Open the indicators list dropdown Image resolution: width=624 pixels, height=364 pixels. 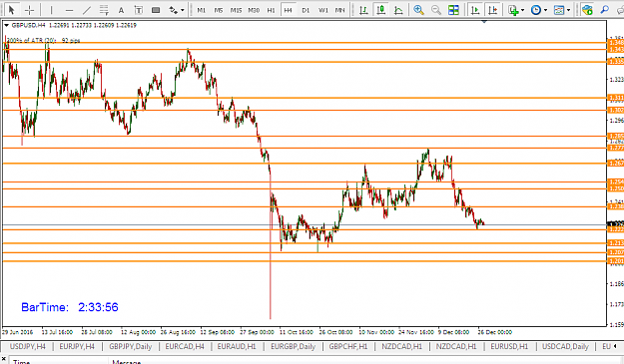coord(522,10)
